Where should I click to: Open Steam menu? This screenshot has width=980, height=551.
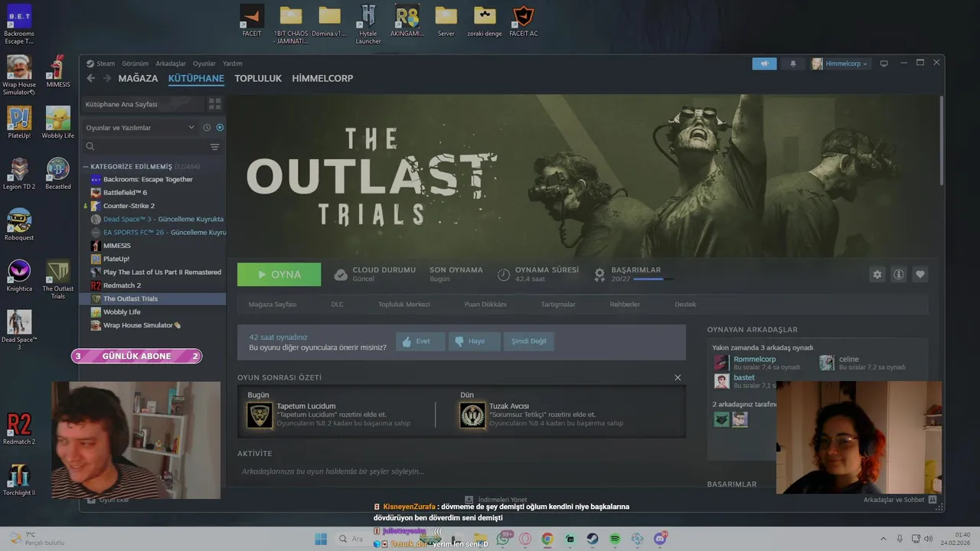pos(100,64)
